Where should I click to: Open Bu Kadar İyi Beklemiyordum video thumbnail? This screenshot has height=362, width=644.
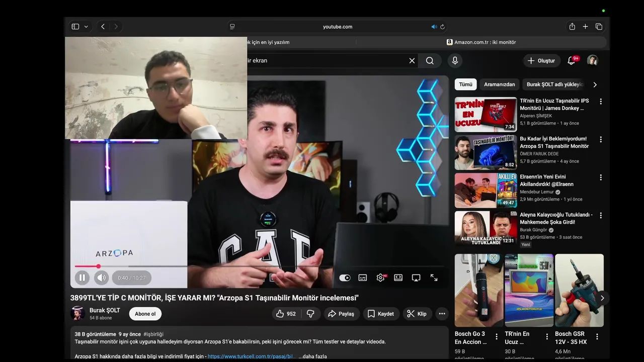(486, 152)
